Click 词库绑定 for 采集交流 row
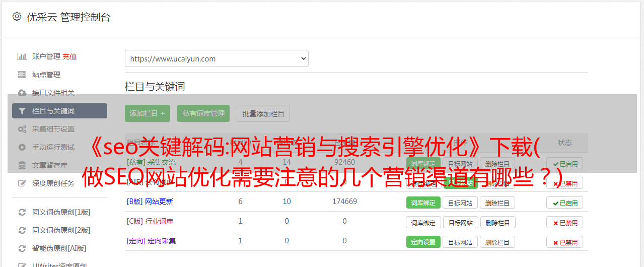The height and width of the screenshot is (267, 644). click(423, 163)
